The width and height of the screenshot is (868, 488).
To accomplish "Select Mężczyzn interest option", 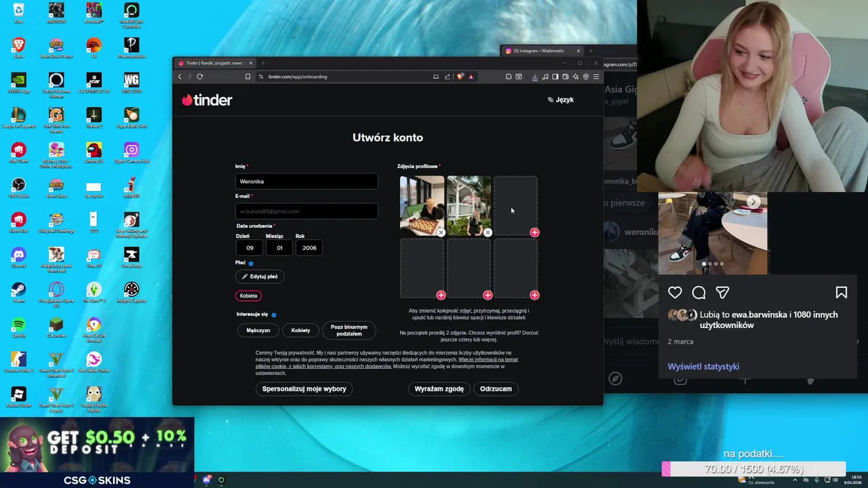I will pos(258,330).
